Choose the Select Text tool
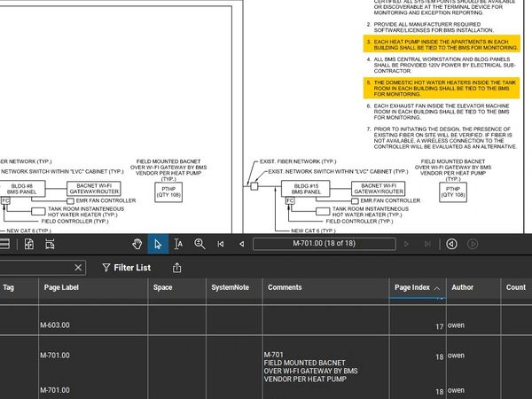 [x=178, y=244]
